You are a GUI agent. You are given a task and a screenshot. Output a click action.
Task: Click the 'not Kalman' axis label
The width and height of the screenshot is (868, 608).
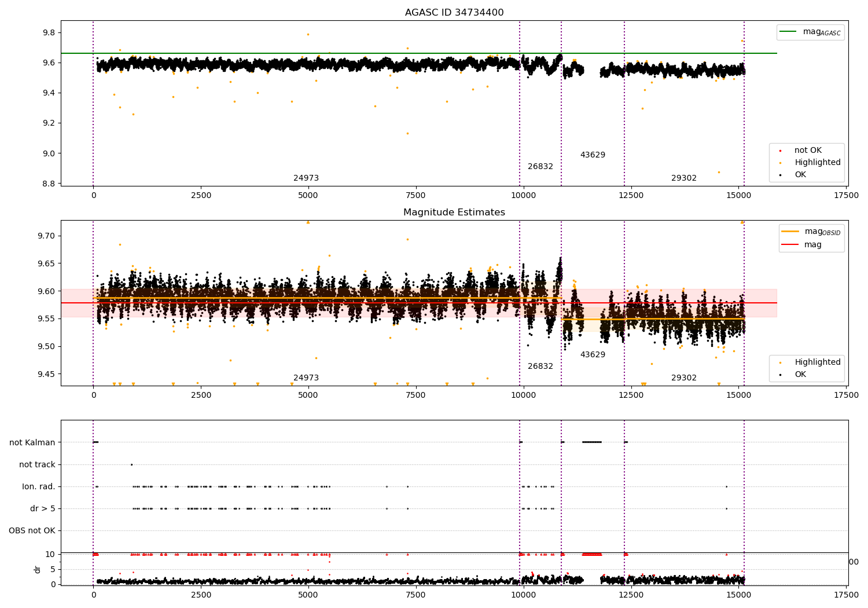[x=32, y=442]
